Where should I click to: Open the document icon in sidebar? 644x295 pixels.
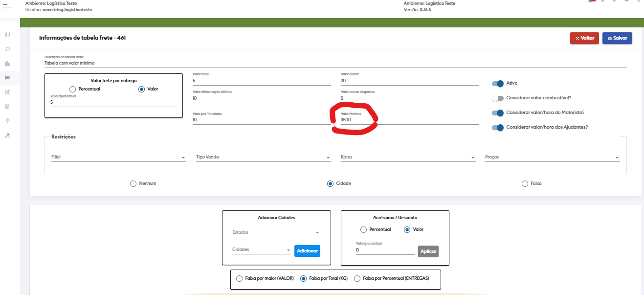click(x=7, y=106)
